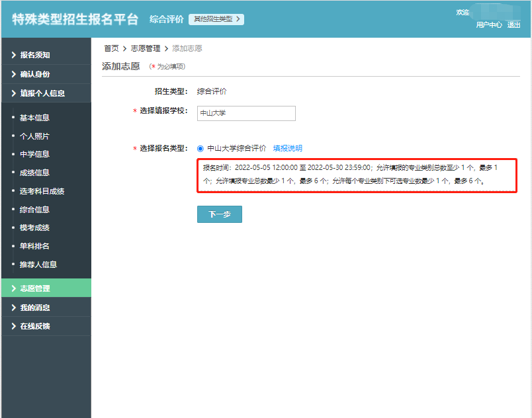Open 个人照片 in sidebar
This screenshot has height=418, width=532.
click(x=34, y=136)
